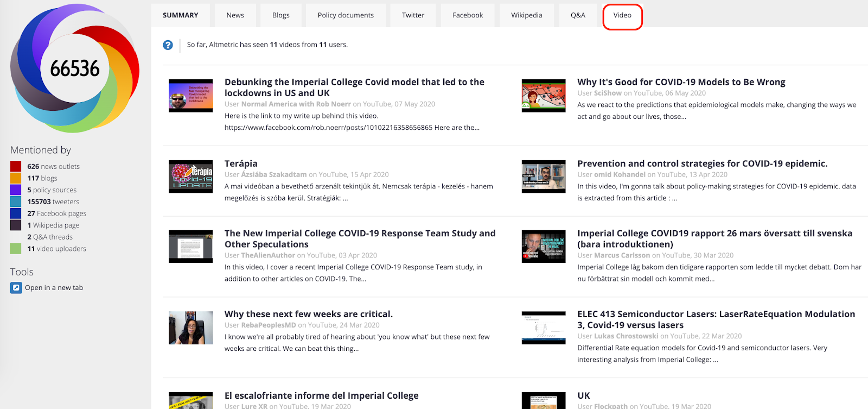Open the SciShow COVID-19 models video thumbnail
The height and width of the screenshot is (409, 868).
[x=543, y=96]
